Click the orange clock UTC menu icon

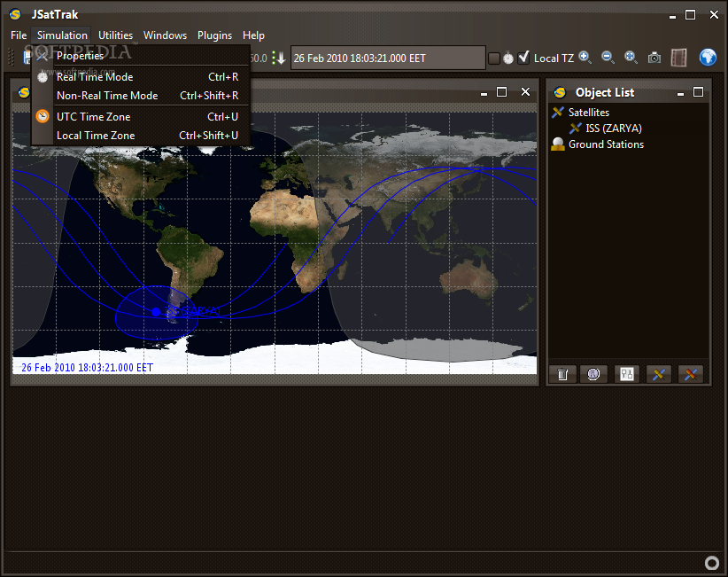click(43, 116)
